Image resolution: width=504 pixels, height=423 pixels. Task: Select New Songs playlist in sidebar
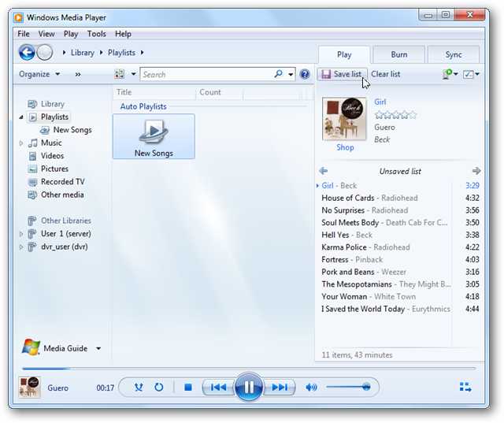point(72,130)
